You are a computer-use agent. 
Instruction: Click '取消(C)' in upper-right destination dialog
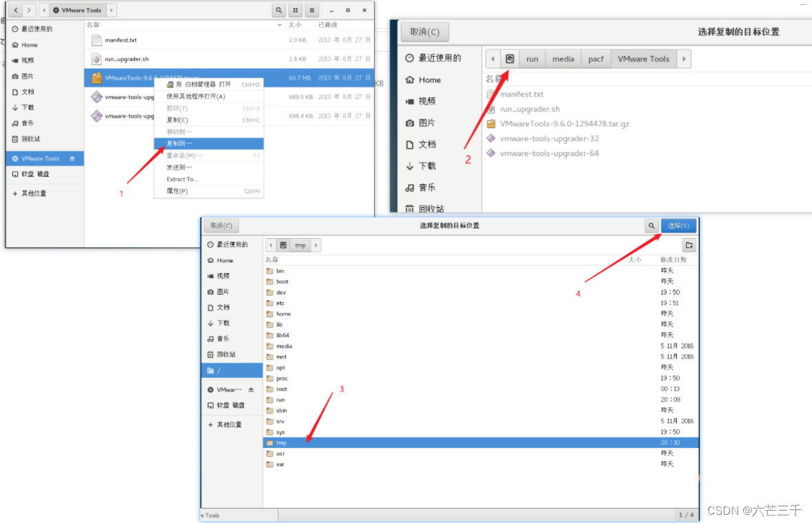425,32
